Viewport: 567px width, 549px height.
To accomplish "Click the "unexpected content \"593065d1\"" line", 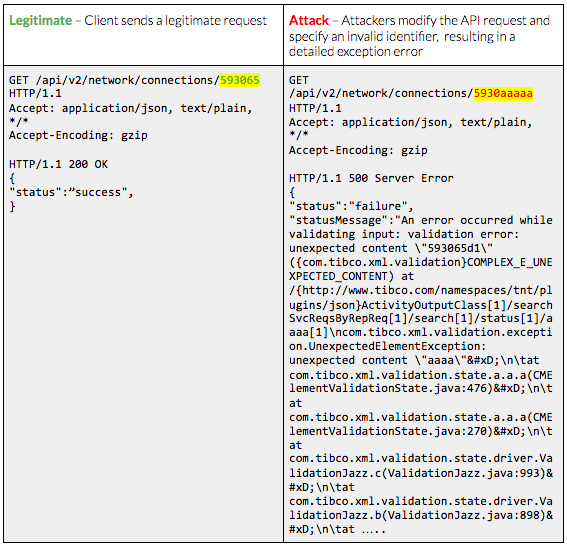I will [x=391, y=248].
